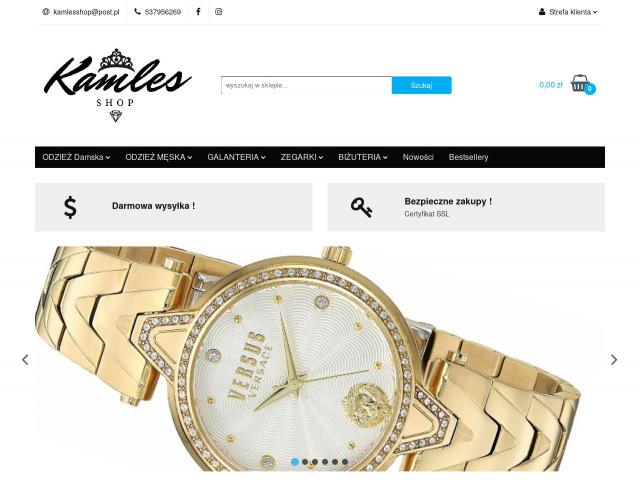
Task: Click the shopping basket icon
Action: coord(580,83)
